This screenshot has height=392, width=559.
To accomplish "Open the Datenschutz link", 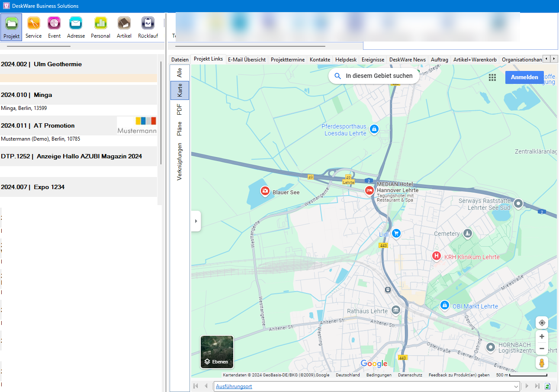I will point(410,375).
